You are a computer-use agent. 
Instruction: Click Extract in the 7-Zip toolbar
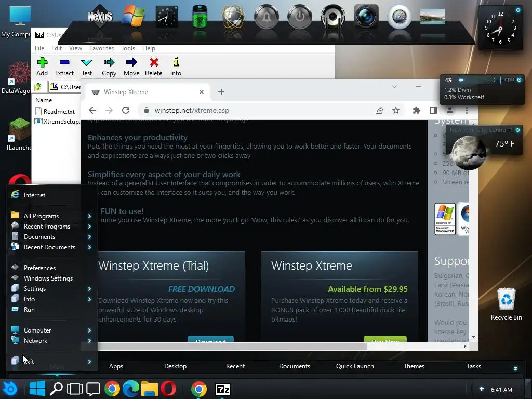(64, 67)
